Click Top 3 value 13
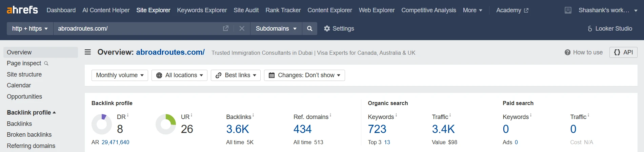 387,142
